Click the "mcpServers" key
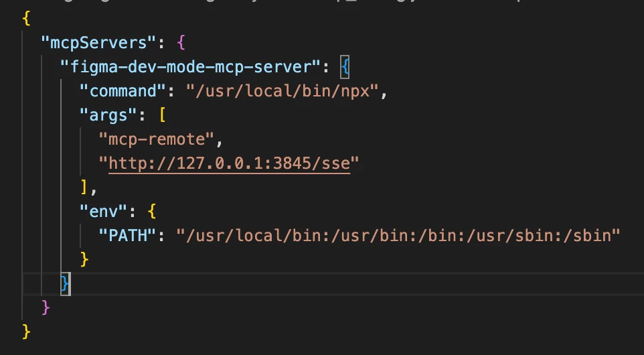The height and width of the screenshot is (355, 644). coord(99,43)
